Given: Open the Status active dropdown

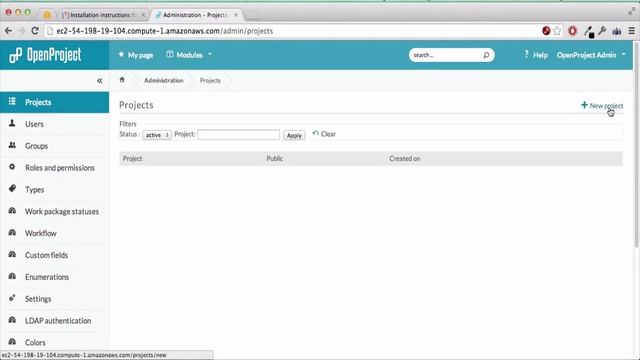Looking at the screenshot, I should 157,135.
